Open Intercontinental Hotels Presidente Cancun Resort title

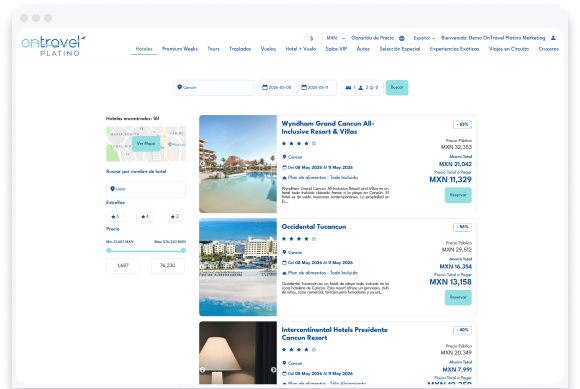pos(334,334)
